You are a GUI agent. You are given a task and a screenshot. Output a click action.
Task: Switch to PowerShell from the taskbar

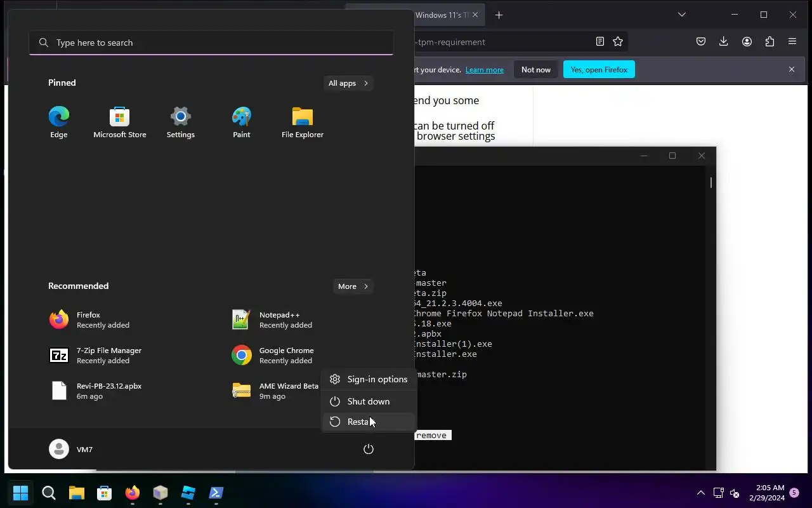click(216, 493)
